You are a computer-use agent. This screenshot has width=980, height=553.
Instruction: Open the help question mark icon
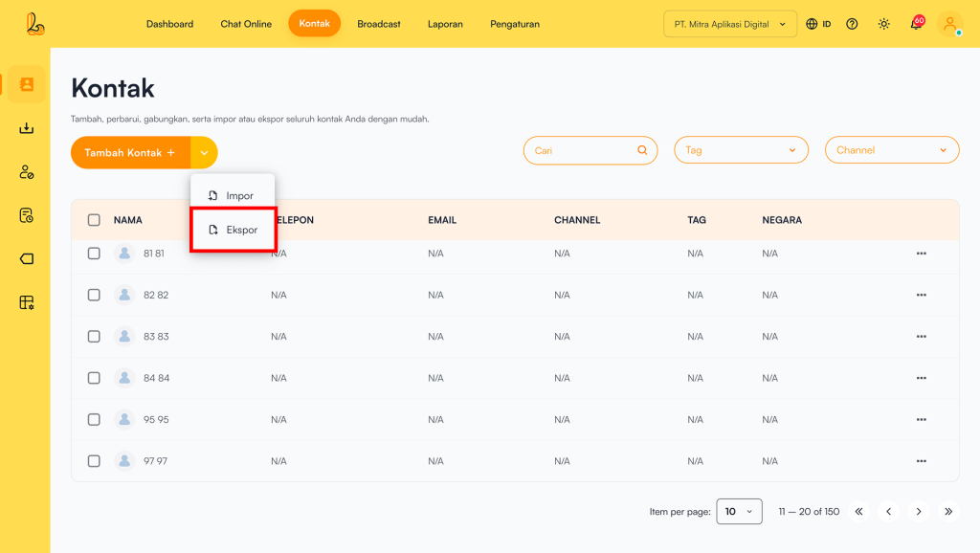pos(852,24)
